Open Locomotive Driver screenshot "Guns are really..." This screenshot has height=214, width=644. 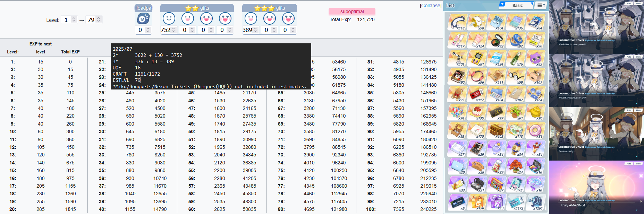coord(596,134)
